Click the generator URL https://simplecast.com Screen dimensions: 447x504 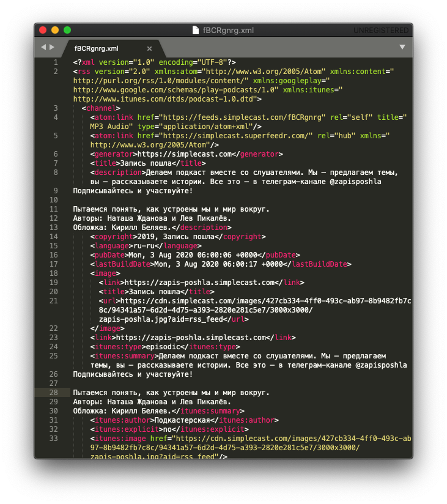pyautogui.click(x=185, y=154)
